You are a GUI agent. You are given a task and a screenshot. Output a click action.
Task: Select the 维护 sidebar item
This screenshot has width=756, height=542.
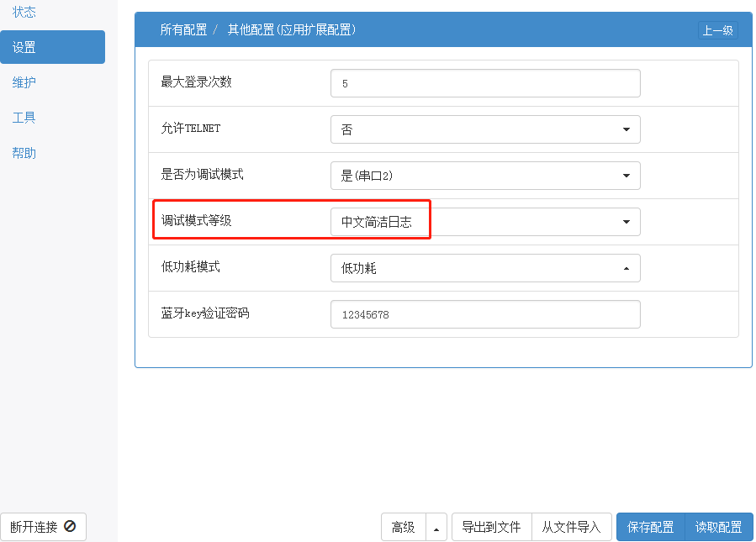click(24, 82)
